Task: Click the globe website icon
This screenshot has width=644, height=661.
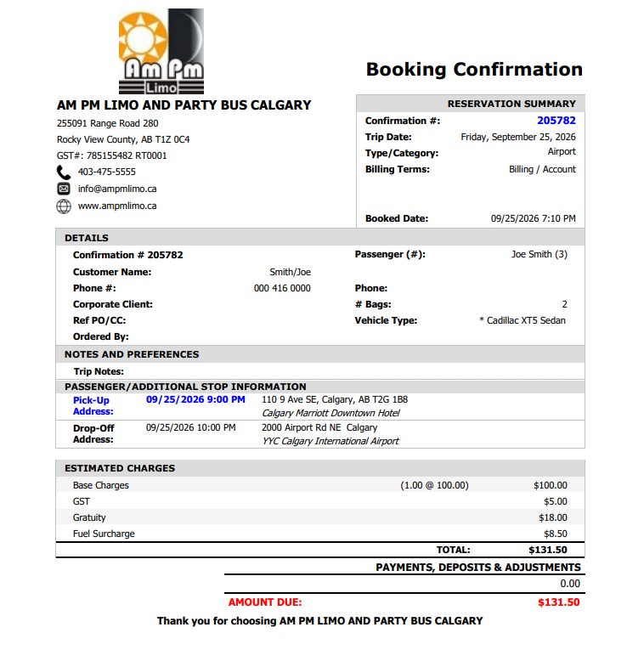Action: [64, 206]
